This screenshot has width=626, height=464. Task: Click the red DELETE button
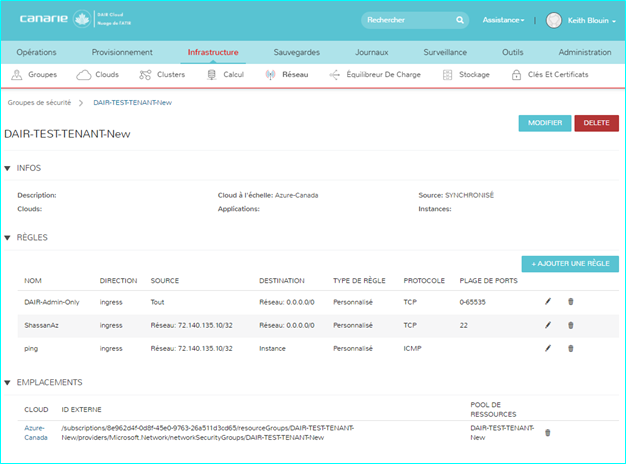596,123
